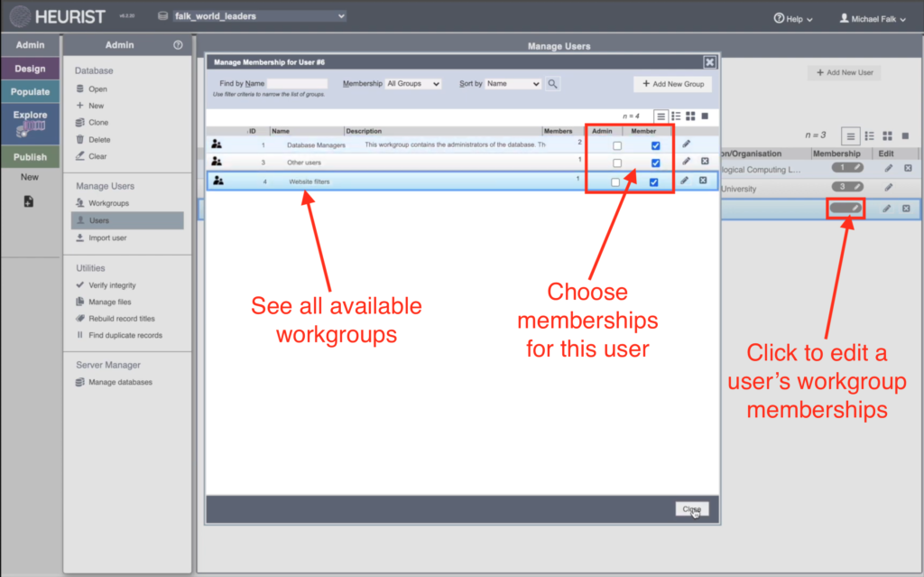The image size is (924, 577).
Task: Open membership badge showing 1 in Manage Users
Action: coord(847,168)
